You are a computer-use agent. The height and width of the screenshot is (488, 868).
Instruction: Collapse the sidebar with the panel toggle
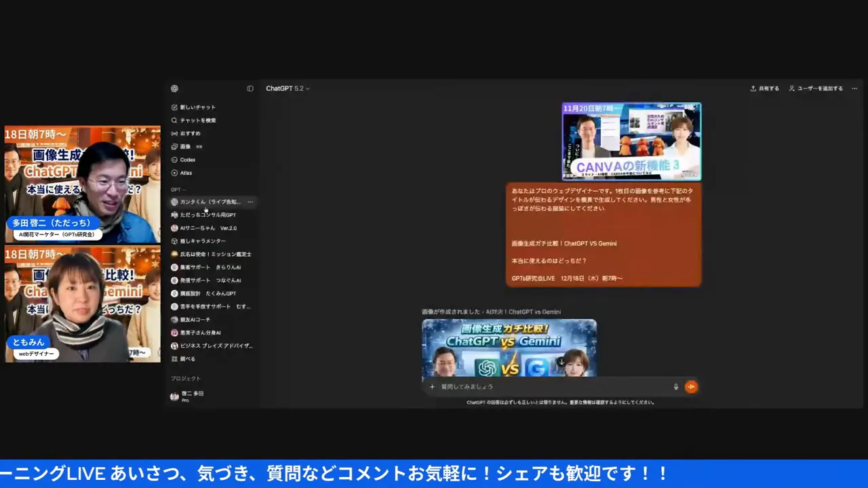coord(250,88)
